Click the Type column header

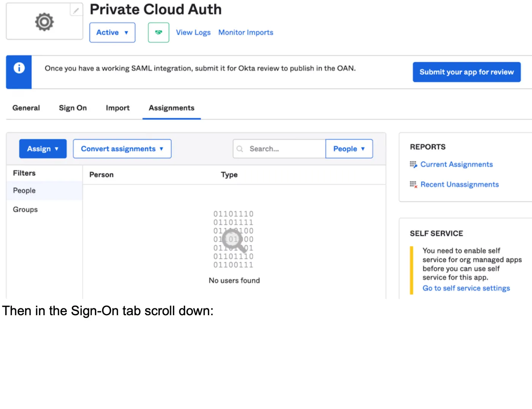coord(229,175)
